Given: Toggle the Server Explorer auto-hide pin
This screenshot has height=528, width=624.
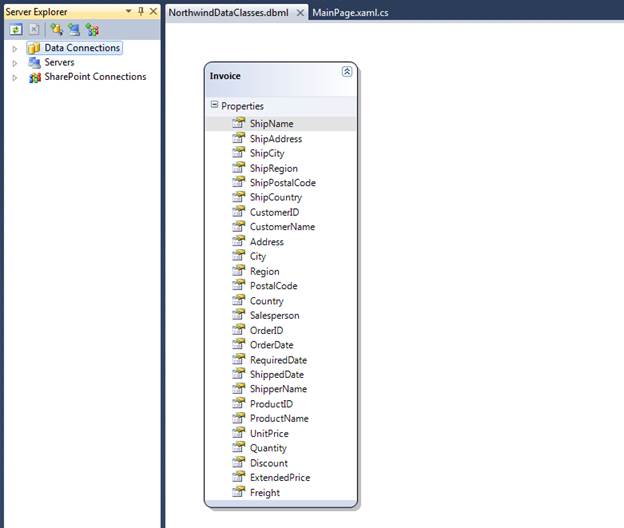Looking at the screenshot, I should [140, 11].
